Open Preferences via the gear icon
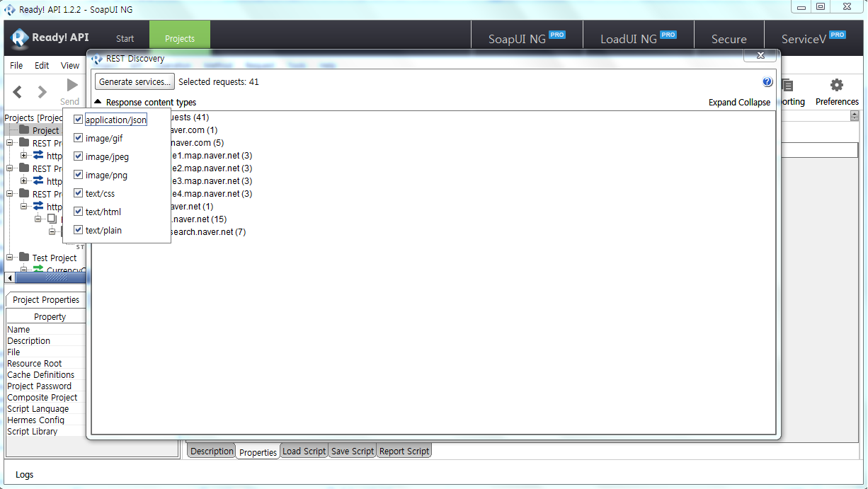 836,86
